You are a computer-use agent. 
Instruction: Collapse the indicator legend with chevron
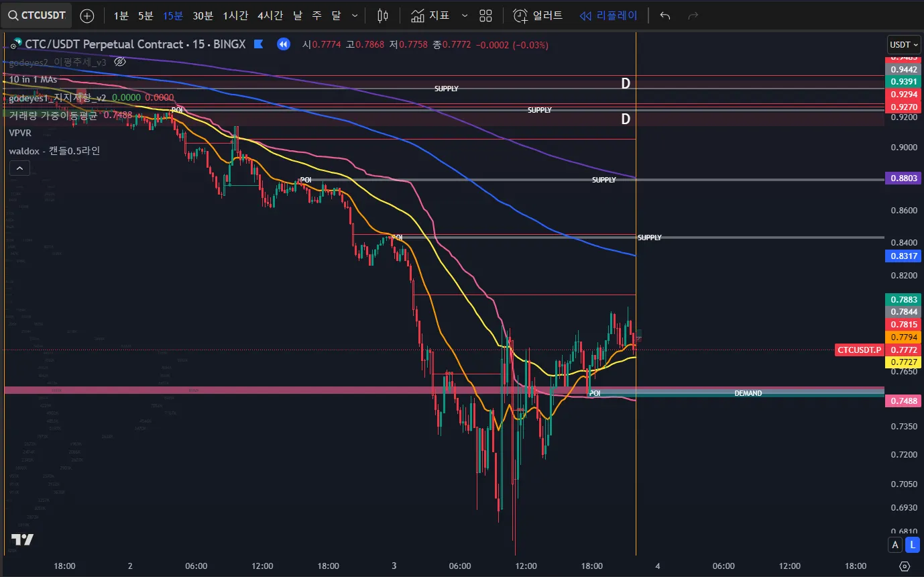pyautogui.click(x=19, y=168)
